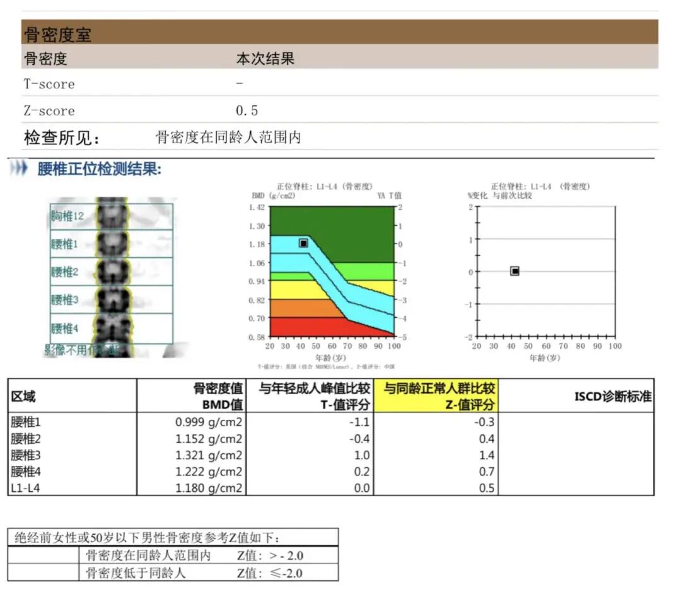Click the 绝经前女性或50岁以下男性 reference heading

(x=173, y=537)
